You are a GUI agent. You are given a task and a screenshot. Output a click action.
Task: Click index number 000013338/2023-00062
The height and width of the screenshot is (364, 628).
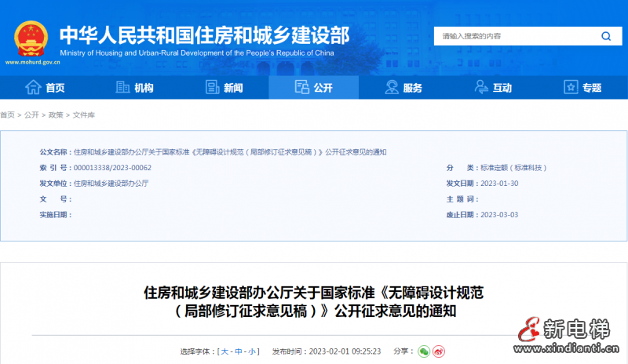112,168
